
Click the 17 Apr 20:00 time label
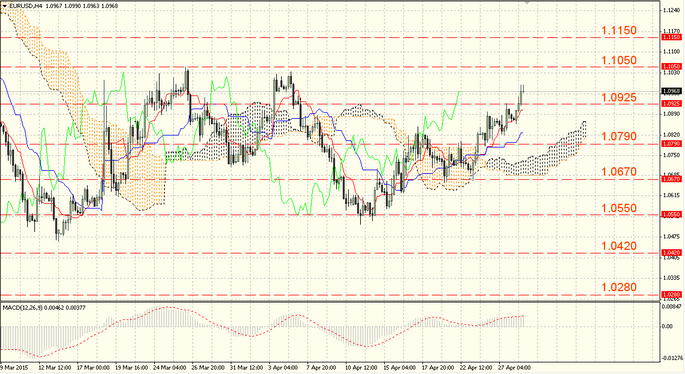click(438, 368)
